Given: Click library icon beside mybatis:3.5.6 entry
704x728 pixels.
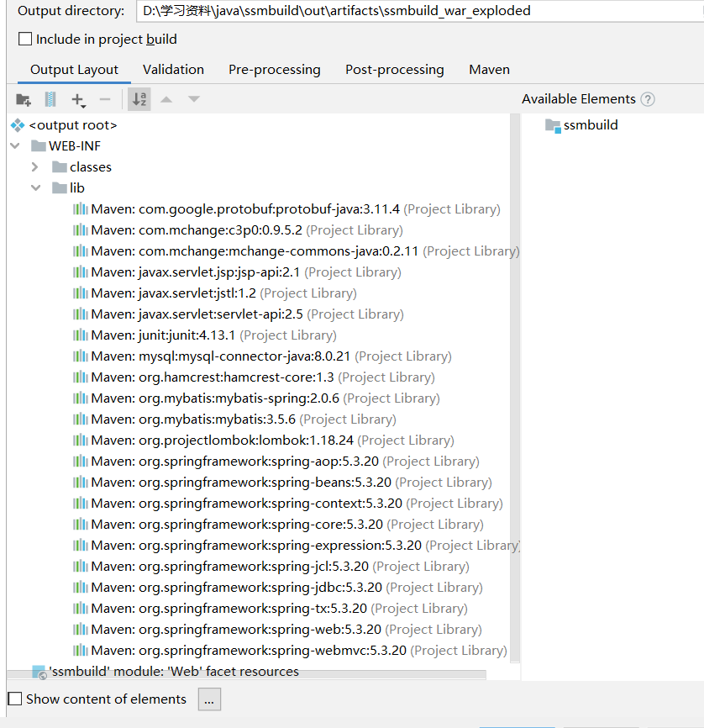Looking at the screenshot, I should pyautogui.click(x=81, y=419).
